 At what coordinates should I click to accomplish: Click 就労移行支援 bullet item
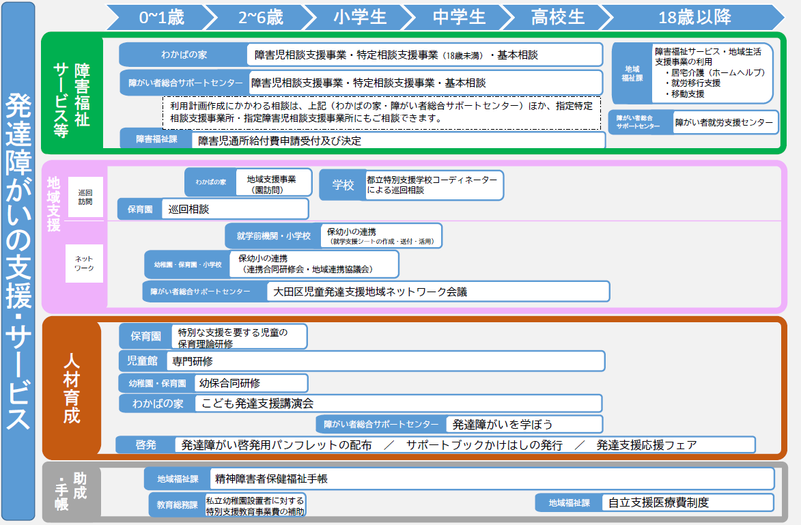(693, 83)
